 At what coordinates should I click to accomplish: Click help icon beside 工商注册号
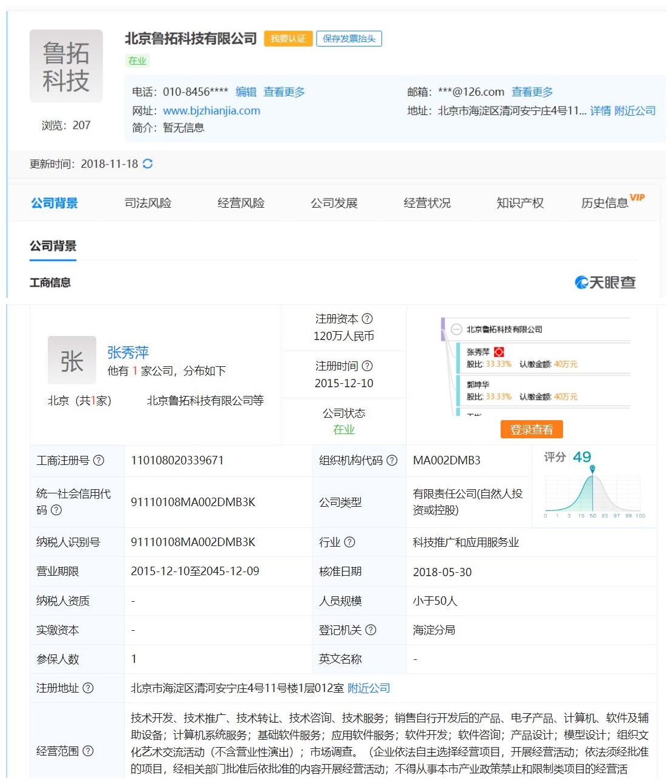click(x=99, y=460)
